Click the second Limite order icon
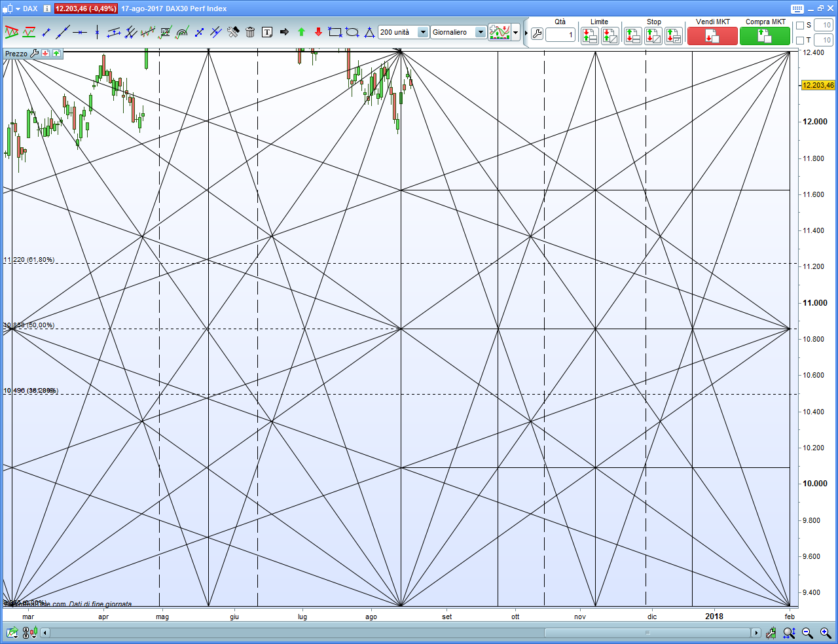The image size is (838, 644). [x=610, y=36]
